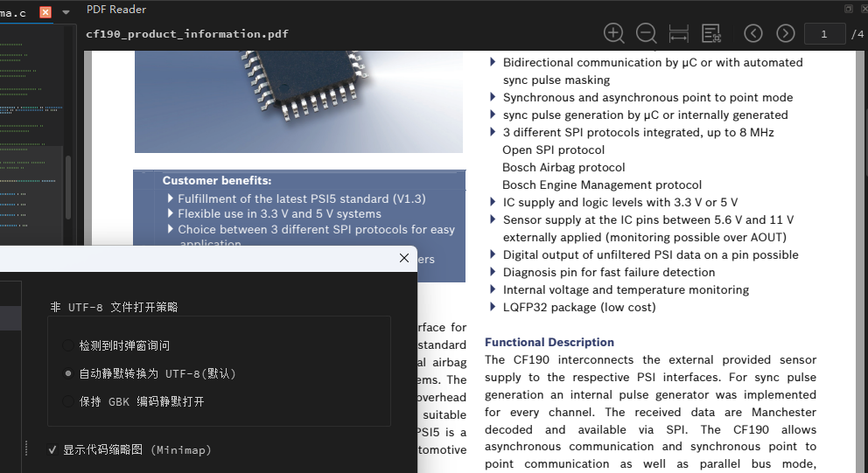Fit PDF page to width
The height and width of the screenshot is (473, 868).
(x=679, y=33)
